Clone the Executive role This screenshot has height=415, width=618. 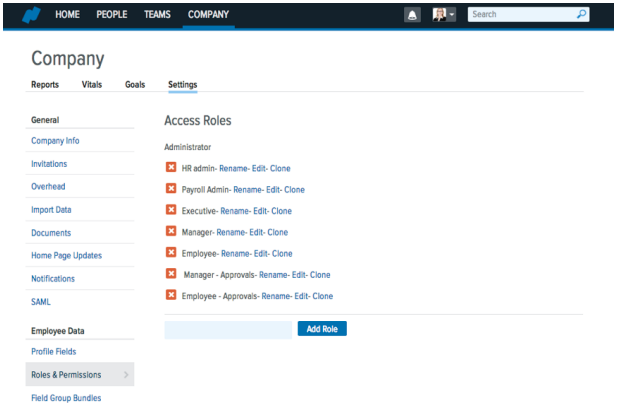[281, 211]
